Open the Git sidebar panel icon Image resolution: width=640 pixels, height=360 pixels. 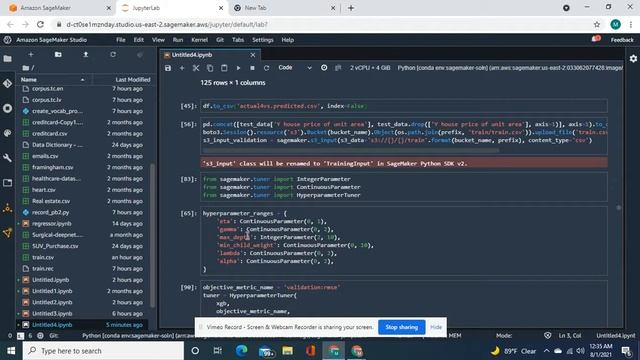(x=7, y=83)
